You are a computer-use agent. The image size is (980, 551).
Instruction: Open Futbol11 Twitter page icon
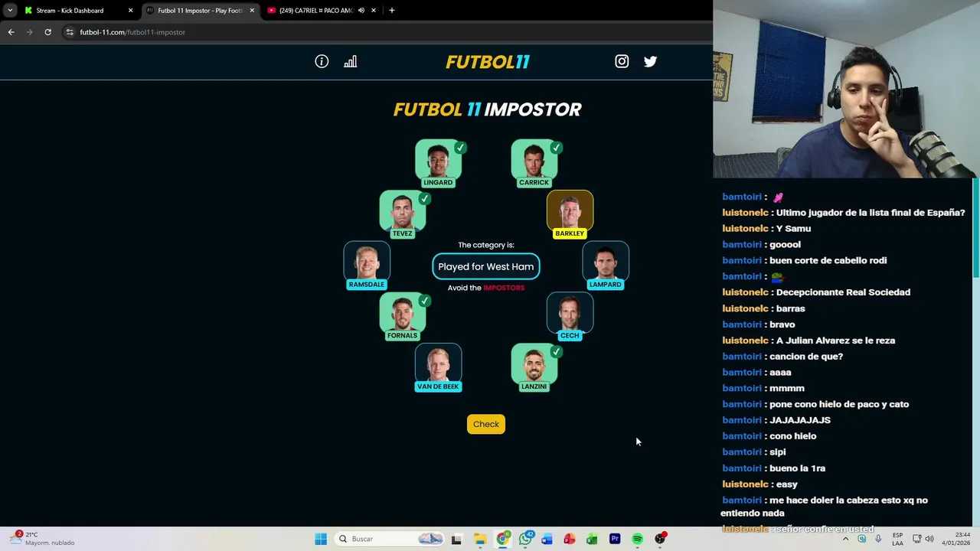[x=650, y=61]
